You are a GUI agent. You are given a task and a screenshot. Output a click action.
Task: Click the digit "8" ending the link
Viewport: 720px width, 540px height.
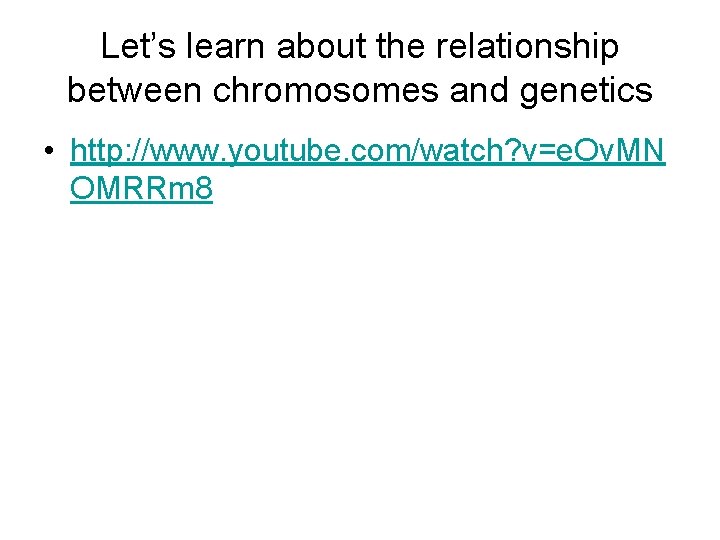click(x=202, y=189)
